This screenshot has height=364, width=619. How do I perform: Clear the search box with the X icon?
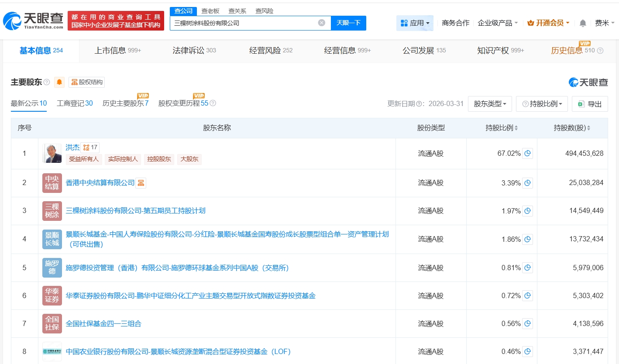pyautogui.click(x=322, y=23)
